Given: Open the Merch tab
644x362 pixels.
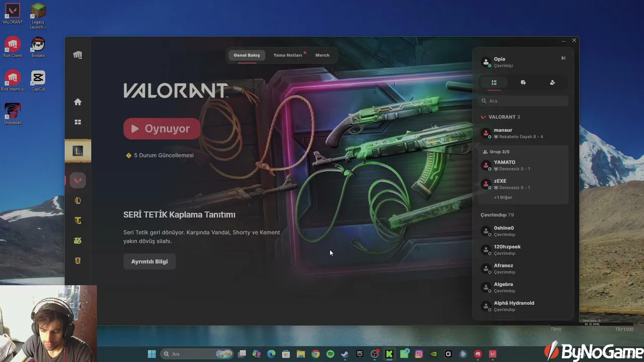Looking at the screenshot, I should (x=323, y=55).
